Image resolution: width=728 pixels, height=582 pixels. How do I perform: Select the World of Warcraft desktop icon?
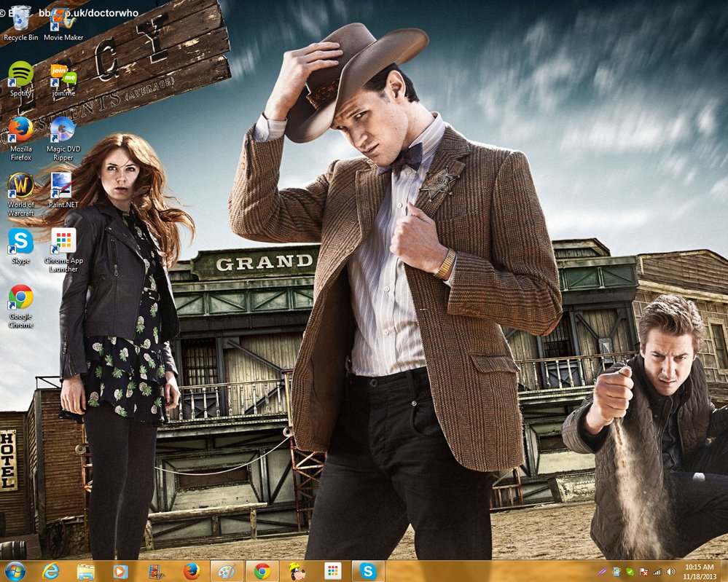(x=20, y=194)
